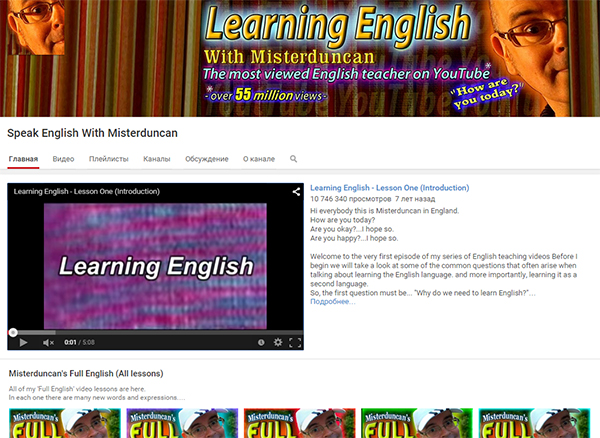Click the first Full English video thumbnail

(64, 423)
